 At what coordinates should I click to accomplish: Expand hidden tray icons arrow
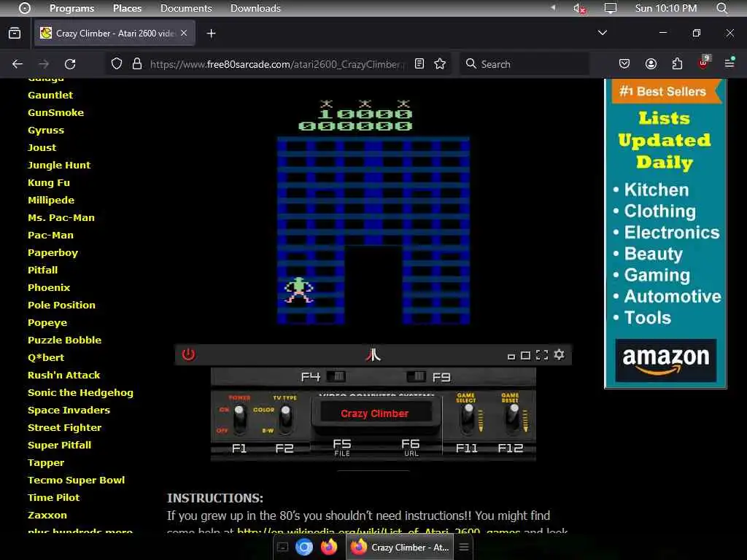553,7
